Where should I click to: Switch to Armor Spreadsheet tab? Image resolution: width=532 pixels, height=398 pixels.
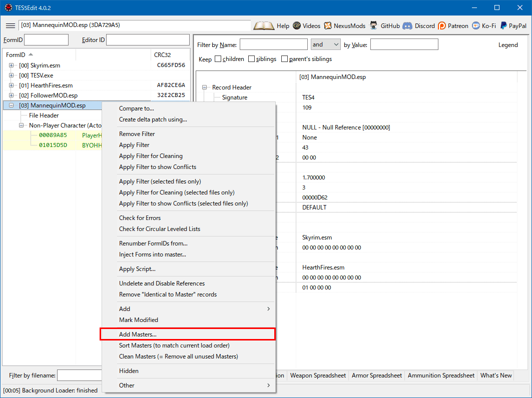(x=377, y=375)
